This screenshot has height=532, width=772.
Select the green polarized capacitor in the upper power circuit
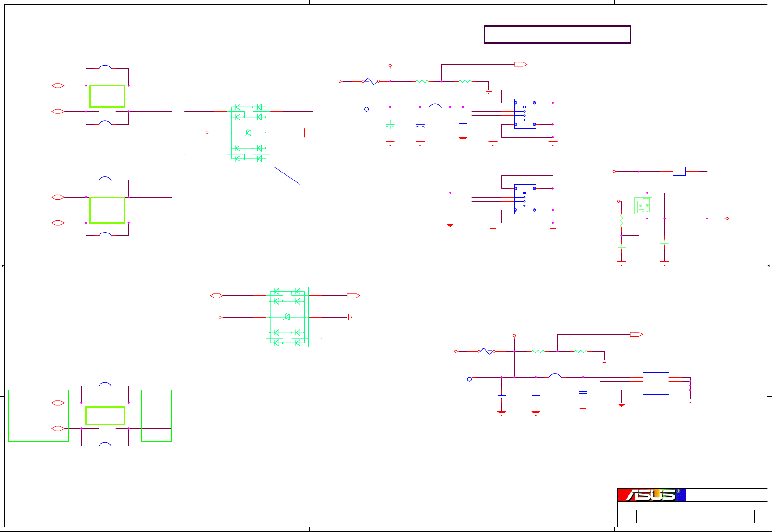[390, 126]
